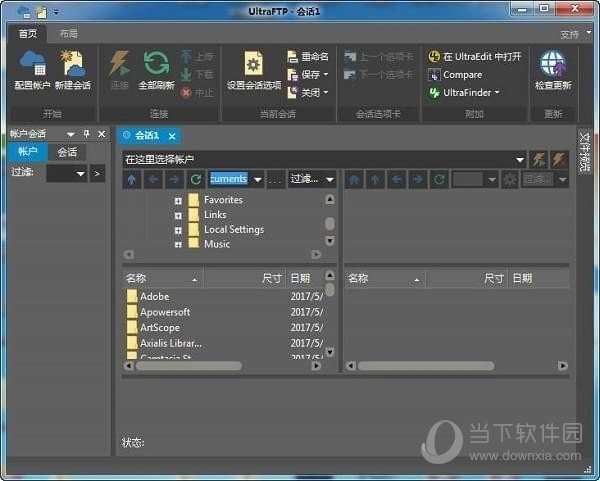Viewport: 600px width, 481px height.
Task: Expand the Links tree folder
Action: pos(178,215)
